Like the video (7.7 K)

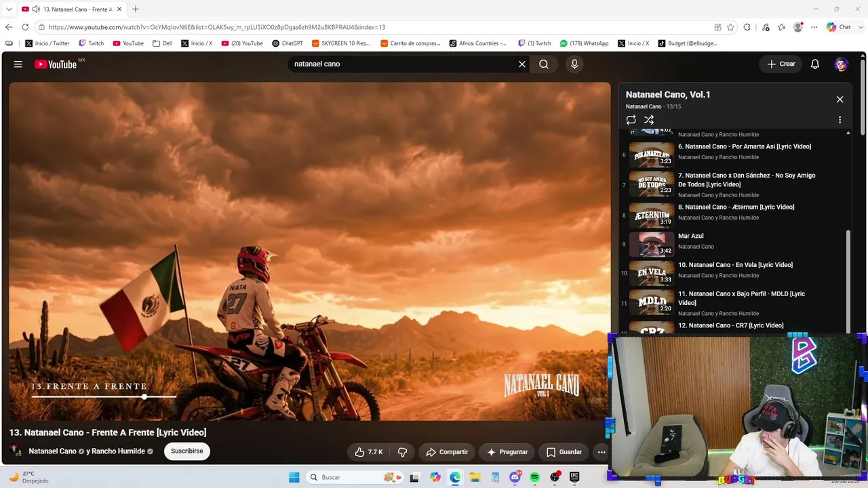tap(369, 452)
